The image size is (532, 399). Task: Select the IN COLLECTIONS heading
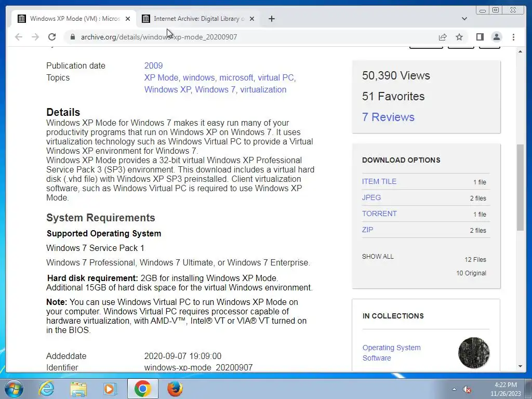[x=393, y=316]
